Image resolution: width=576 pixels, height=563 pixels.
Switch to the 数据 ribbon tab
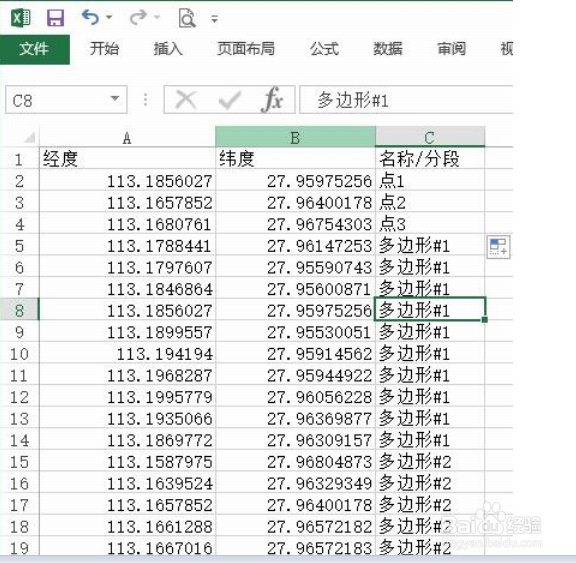(x=388, y=49)
